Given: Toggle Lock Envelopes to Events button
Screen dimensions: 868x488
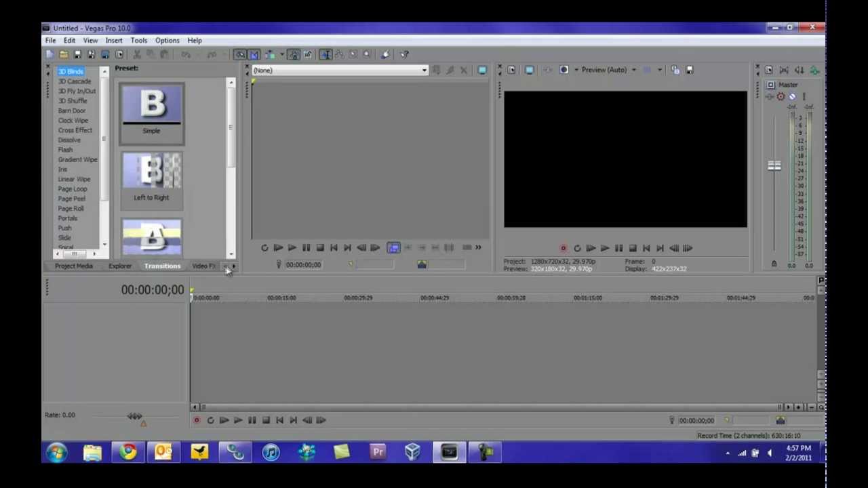Looking at the screenshot, I should click(294, 54).
